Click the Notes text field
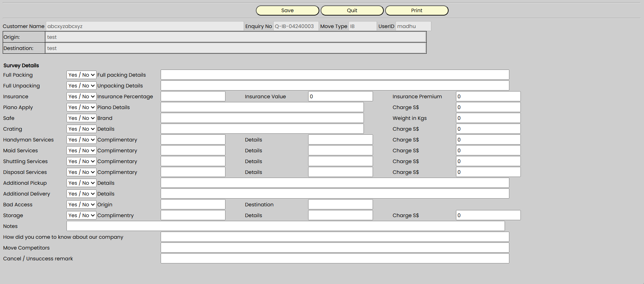Viewport: 644px width, 284px height. tap(285, 226)
